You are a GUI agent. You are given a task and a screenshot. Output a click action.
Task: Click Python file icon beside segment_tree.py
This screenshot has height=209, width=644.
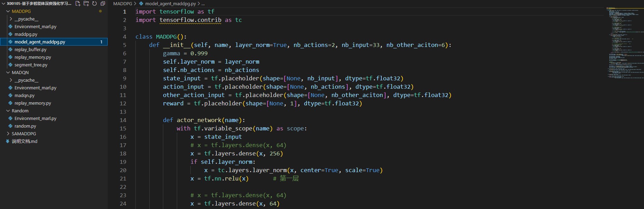click(10, 65)
